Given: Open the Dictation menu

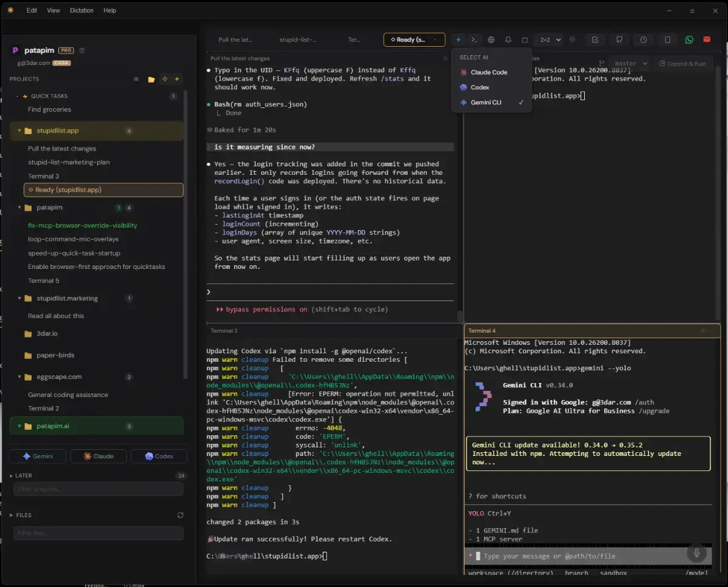Looking at the screenshot, I should (81, 10).
